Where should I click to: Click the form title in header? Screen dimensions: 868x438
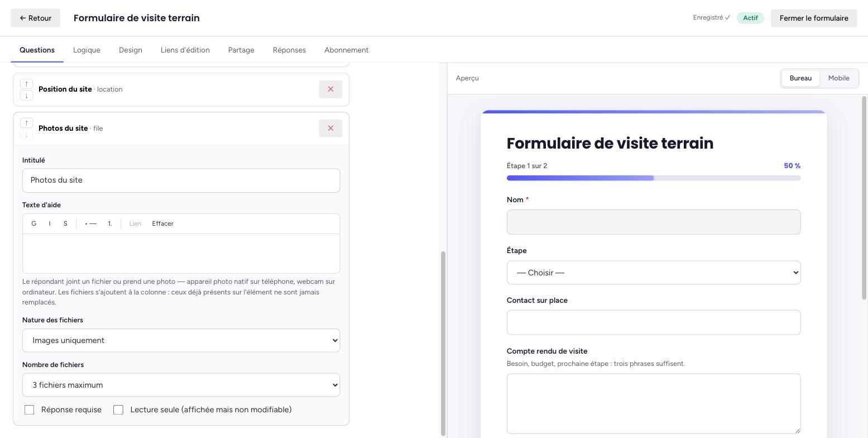click(x=137, y=18)
